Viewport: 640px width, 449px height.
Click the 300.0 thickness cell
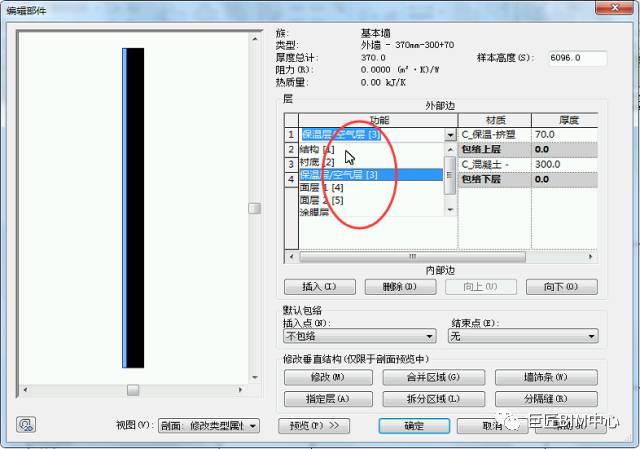[x=564, y=164]
